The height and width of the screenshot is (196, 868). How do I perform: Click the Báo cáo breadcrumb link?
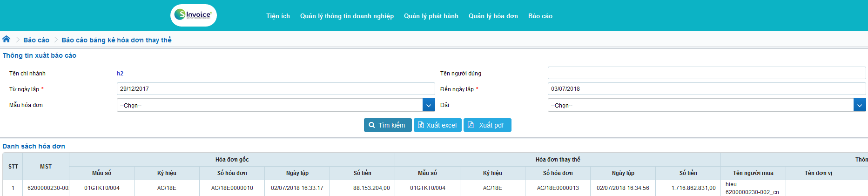(36, 40)
